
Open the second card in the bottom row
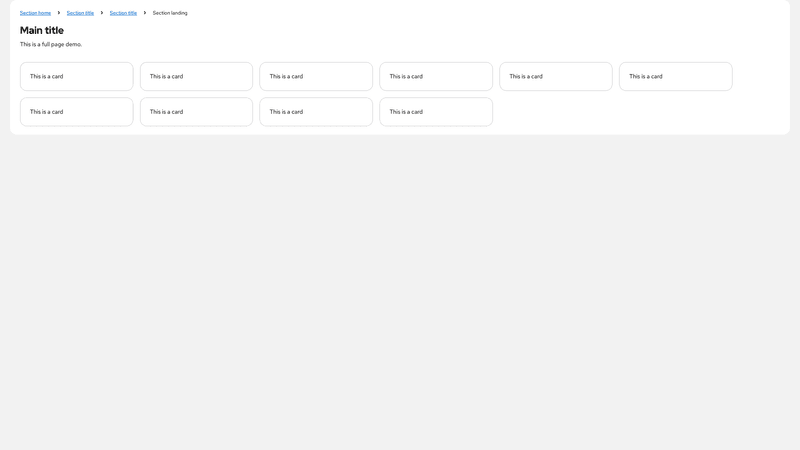click(196, 112)
